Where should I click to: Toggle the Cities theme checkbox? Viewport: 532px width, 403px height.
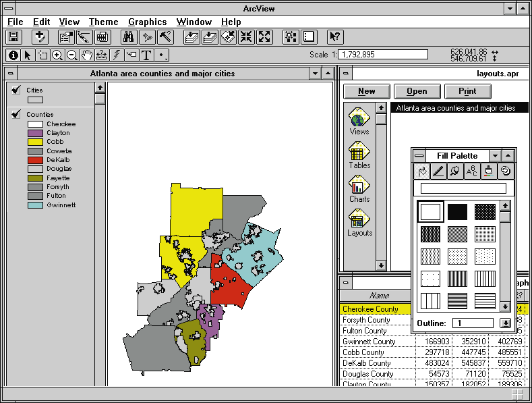click(x=16, y=90)
